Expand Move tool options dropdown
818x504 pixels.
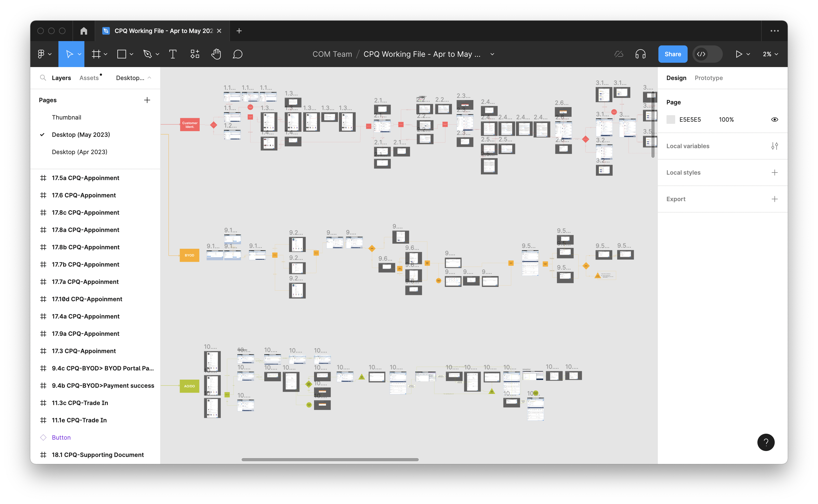[79, 54]
